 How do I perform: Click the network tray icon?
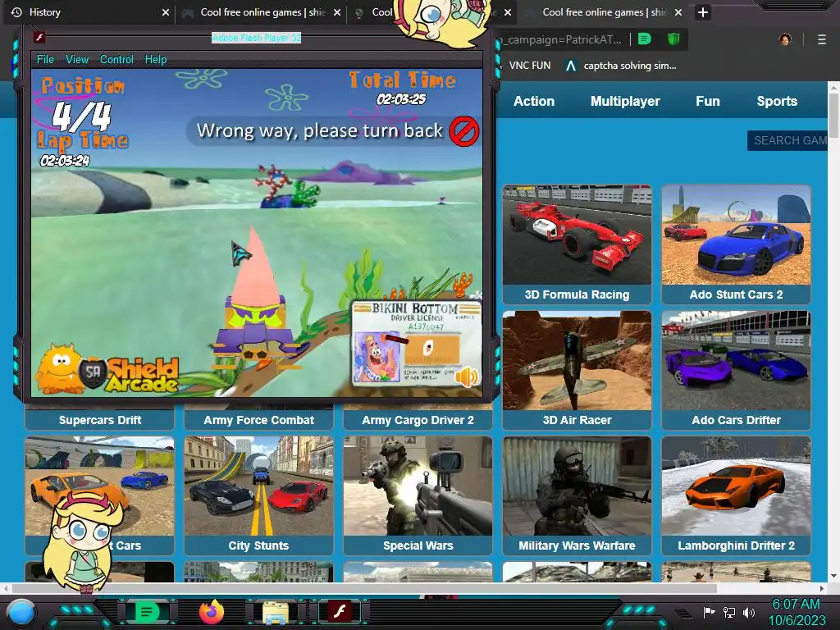(728, 612)
